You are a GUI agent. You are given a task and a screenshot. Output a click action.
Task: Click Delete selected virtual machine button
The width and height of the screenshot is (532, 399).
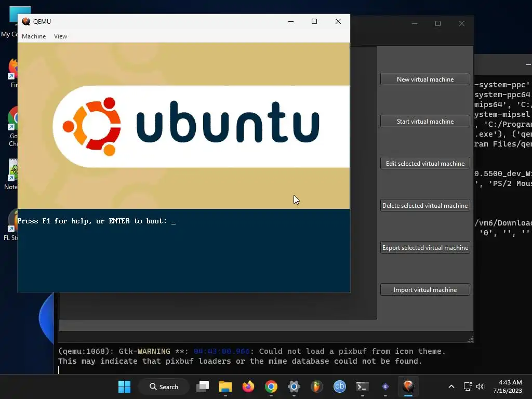[x=425, y=206]
